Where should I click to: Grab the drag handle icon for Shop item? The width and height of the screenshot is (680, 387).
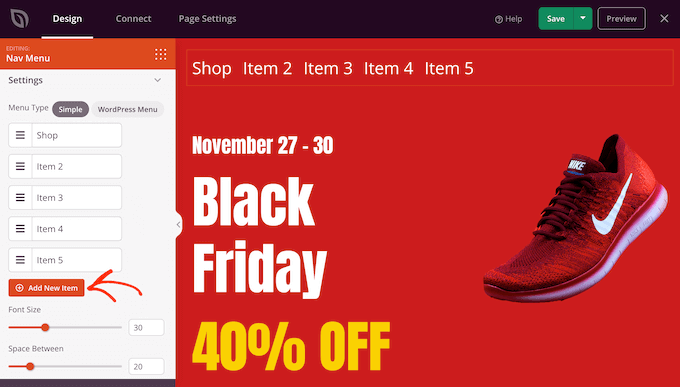(20, 135)
